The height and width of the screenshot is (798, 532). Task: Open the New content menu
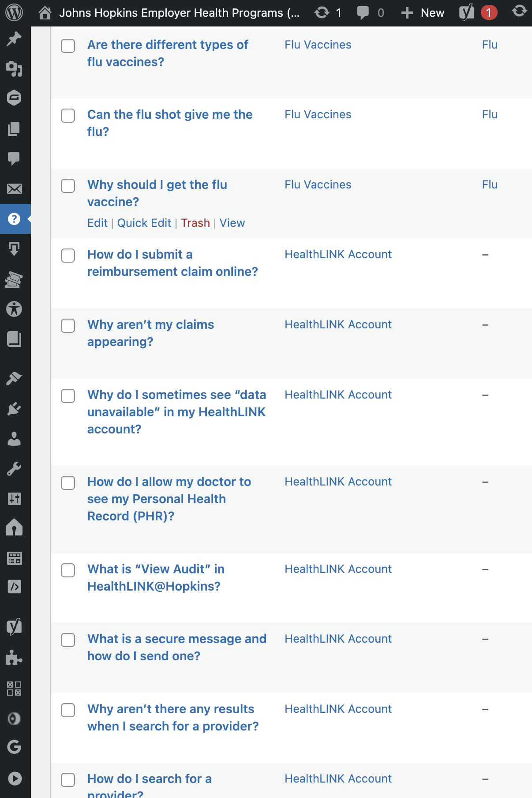point(423,13)
